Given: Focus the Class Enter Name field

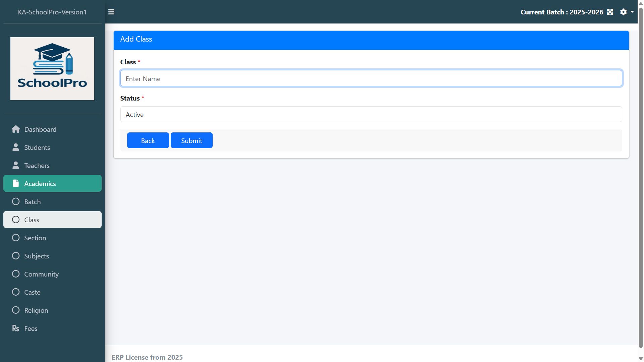Looking at the screenshot, I should (371, 79).
